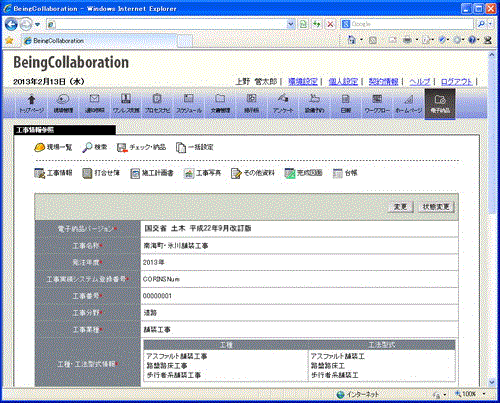Click the 変更 edit button
This screenshot has height=403, width=500.
[400, 207]
